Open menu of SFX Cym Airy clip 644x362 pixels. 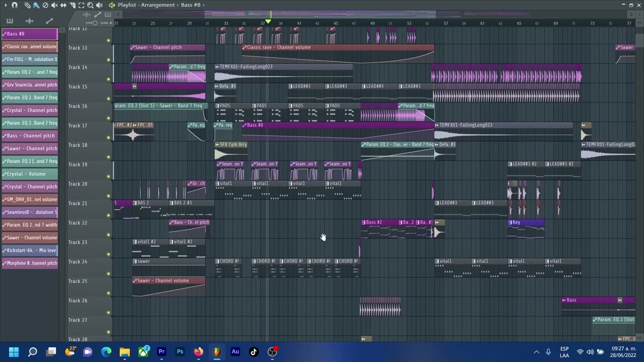[217, 145]
